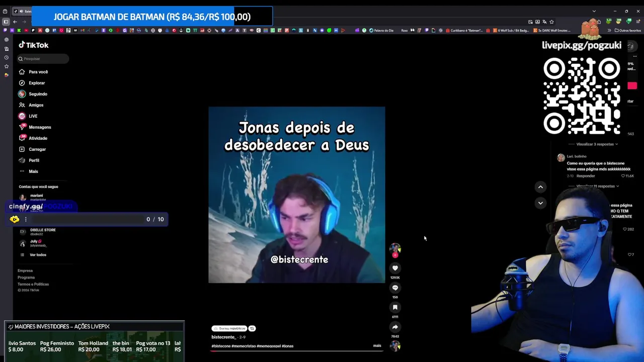644x362 pixels.
Task: Bookmark page with the star icon
Action: (x=551, y=22)
